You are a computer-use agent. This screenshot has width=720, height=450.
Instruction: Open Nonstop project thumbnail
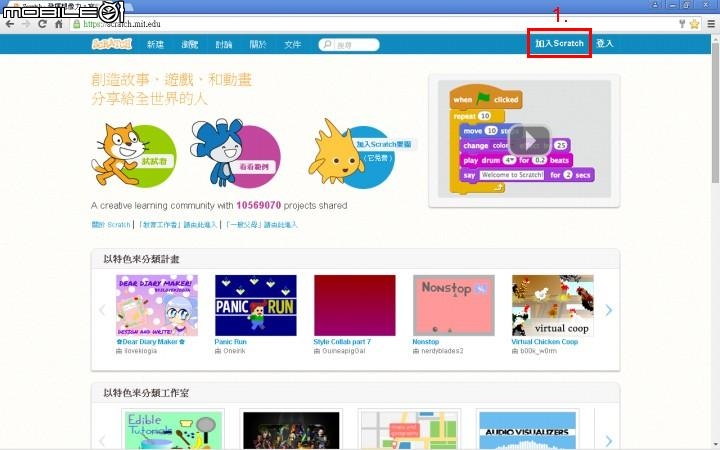454,305
